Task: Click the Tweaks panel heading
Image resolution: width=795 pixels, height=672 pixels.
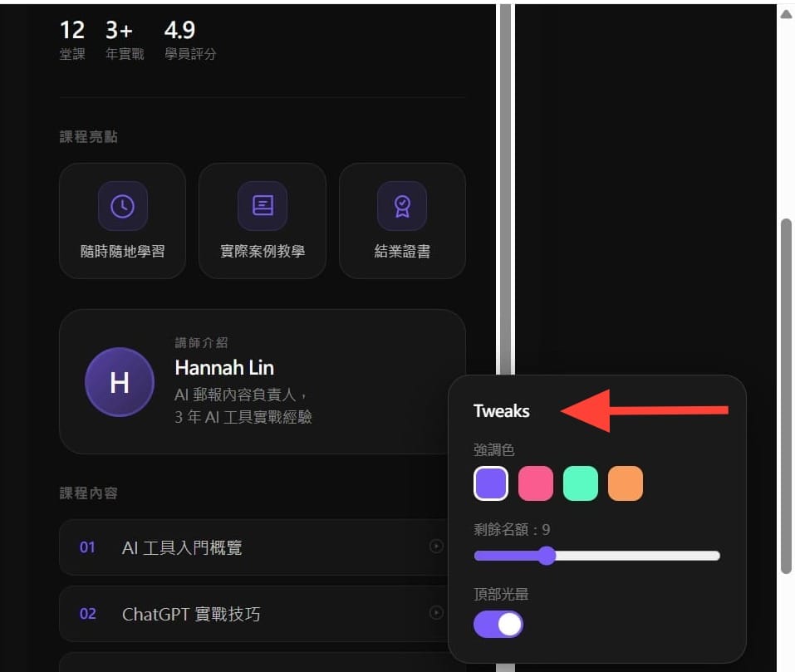Action: click(502, 410)
